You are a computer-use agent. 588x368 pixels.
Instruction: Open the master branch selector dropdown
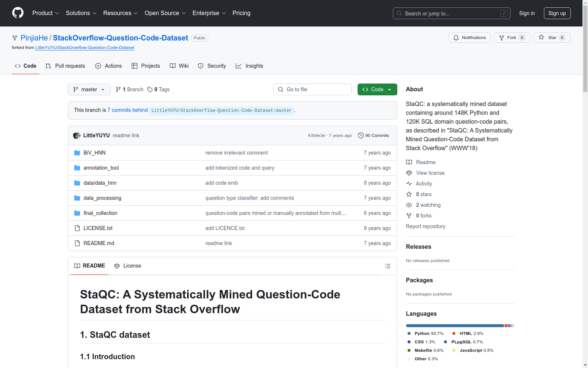click(x=89, y=89)
